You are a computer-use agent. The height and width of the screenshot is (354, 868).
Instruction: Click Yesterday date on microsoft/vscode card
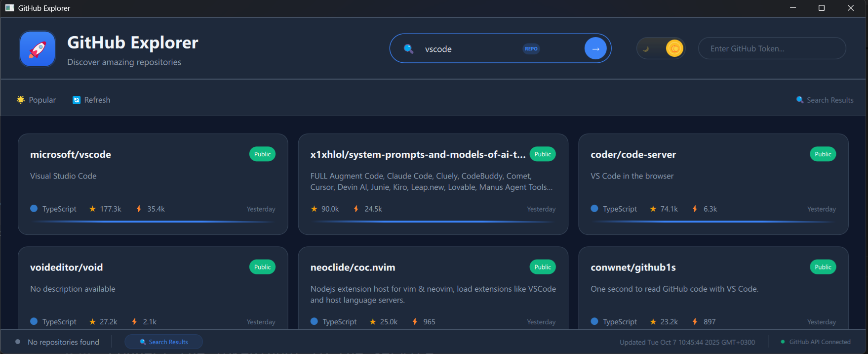point(261,209)
